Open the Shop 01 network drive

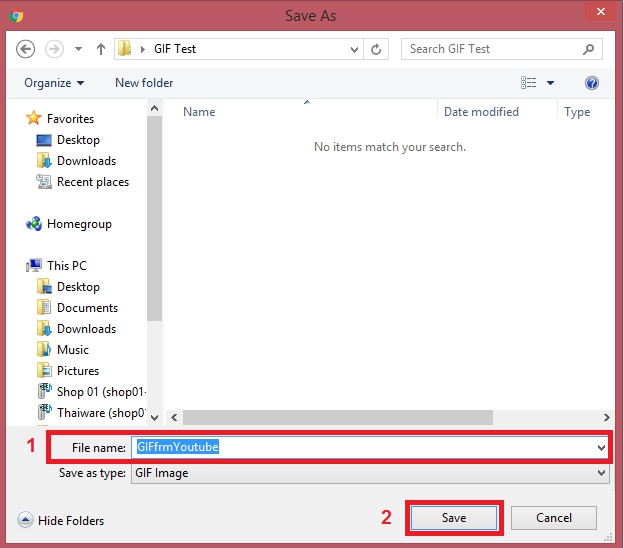click(101, 392)
